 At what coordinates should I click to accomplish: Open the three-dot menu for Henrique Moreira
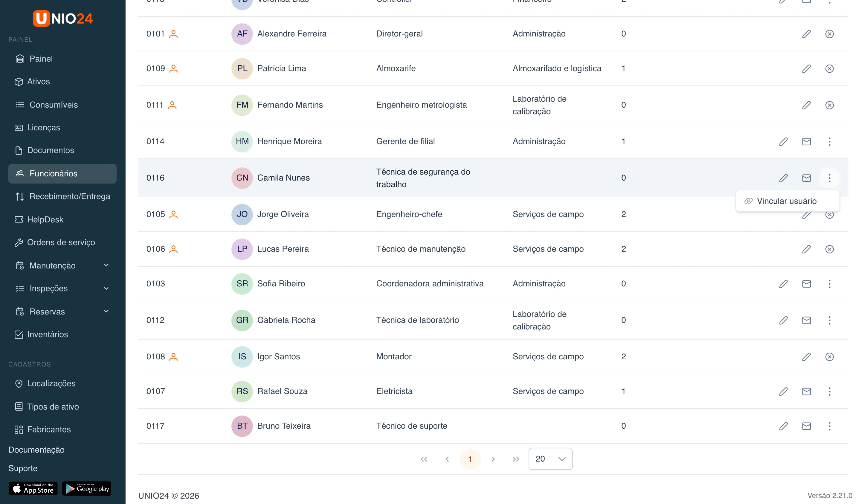pos(829,141)
